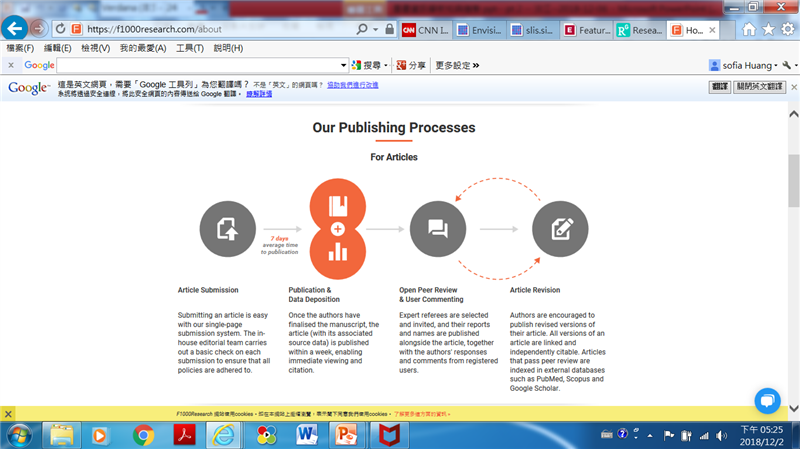Open Google Chrome from the taskbar
Viewport: 800px width, 449px height.
(143, 435)
